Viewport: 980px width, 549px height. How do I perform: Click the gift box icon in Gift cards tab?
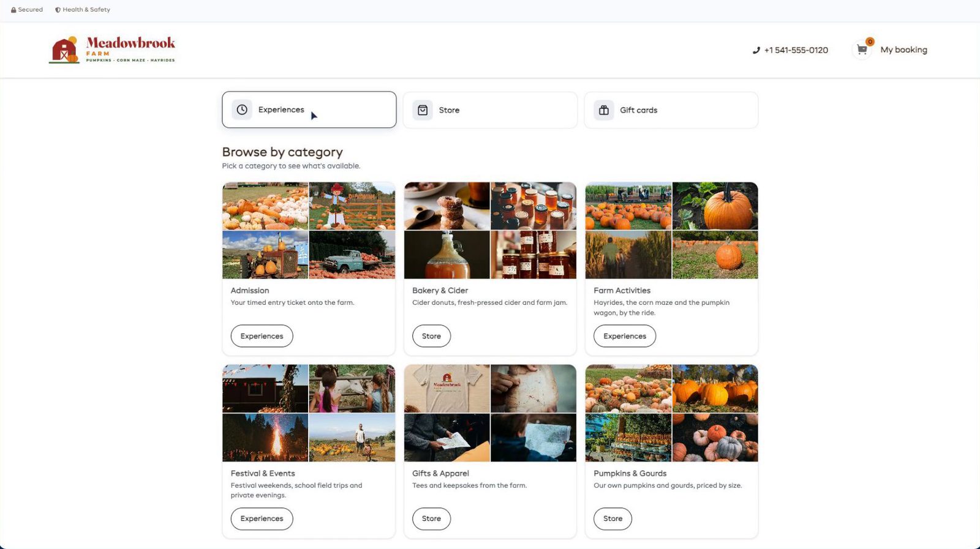coord(604,110)
